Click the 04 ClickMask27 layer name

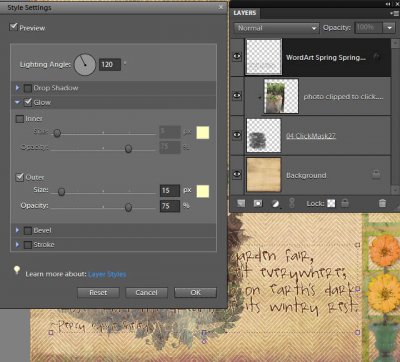tap(311, 136)
